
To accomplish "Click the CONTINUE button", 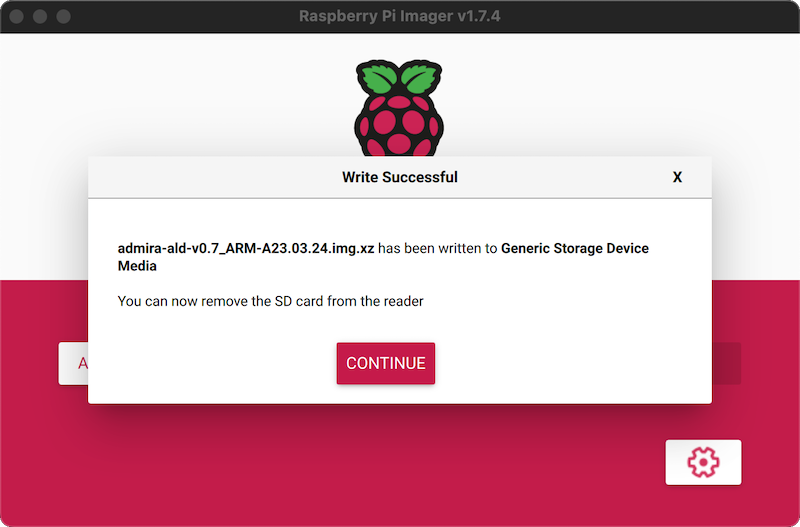I will pos(385,363).
